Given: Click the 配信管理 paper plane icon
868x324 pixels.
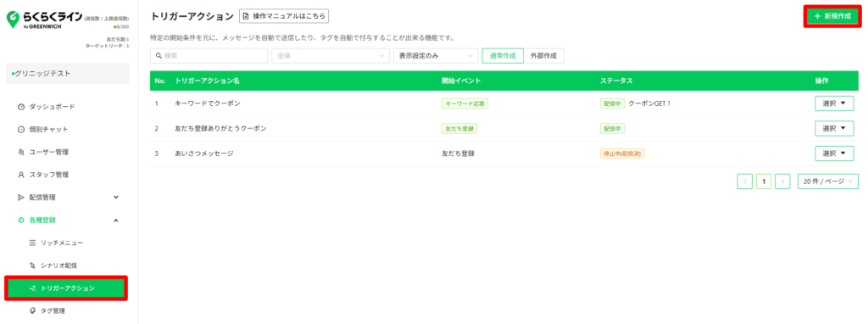Looking at the screenshot, I should pyautogui.click(x=21, y=197).
